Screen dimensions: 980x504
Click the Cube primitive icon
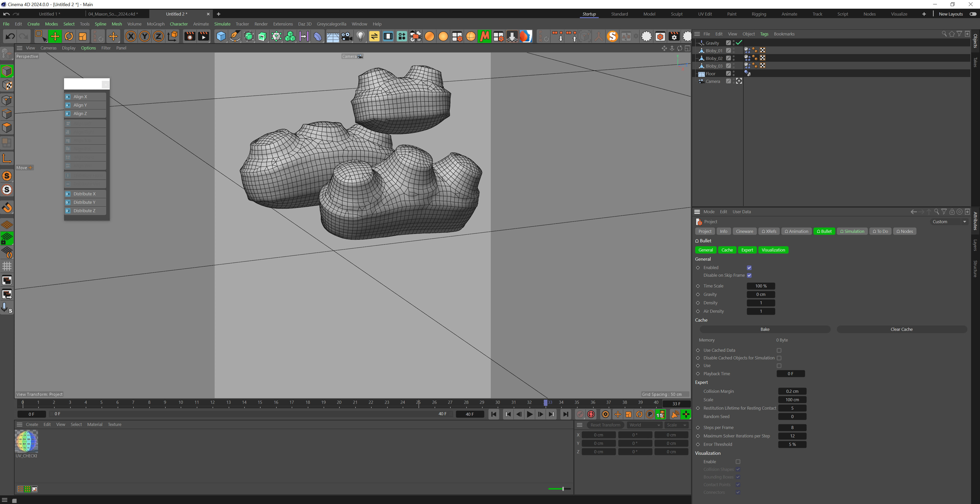(x=221, y=36)
